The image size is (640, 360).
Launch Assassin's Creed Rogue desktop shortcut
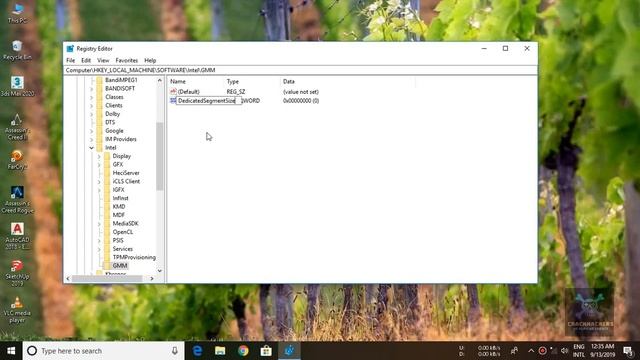coord(17,200)
